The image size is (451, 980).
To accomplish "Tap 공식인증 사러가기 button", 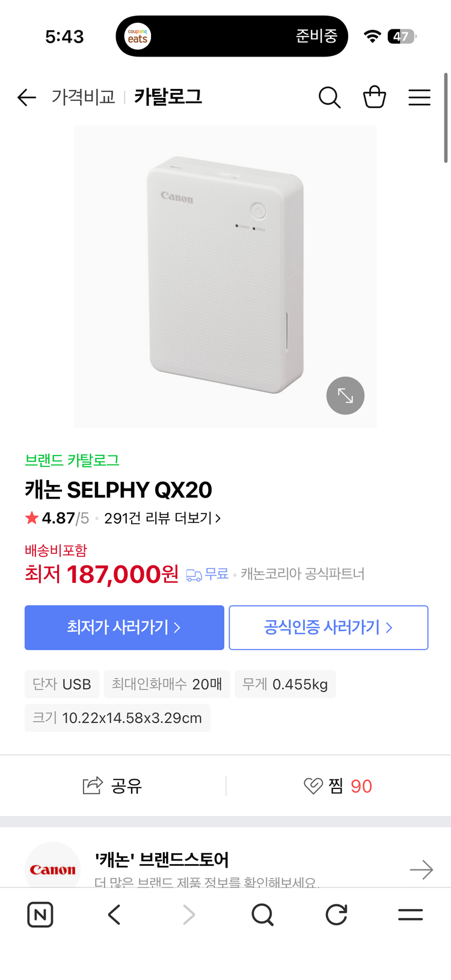I will [328, 627].
